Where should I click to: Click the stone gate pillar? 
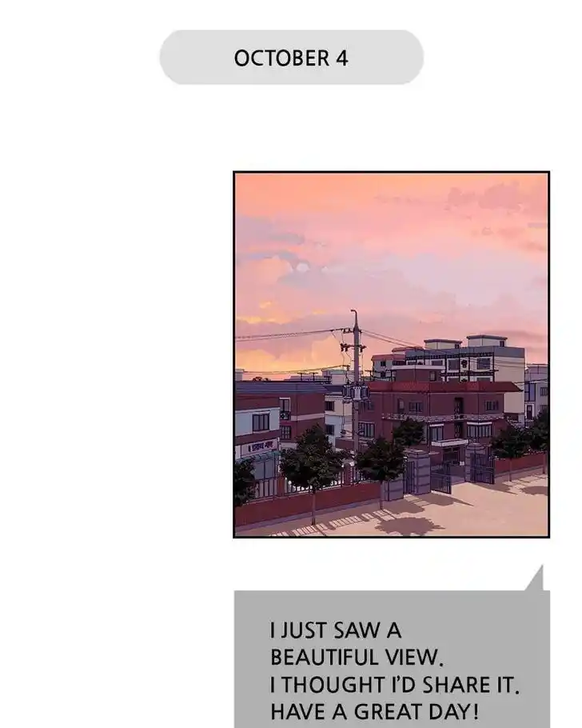[417, 473]
